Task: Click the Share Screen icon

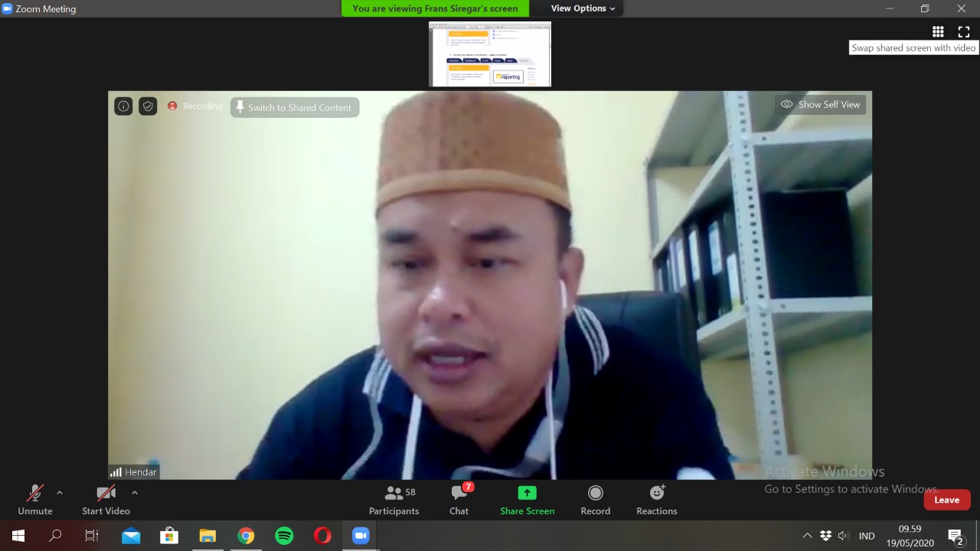Action: point(527,494)
